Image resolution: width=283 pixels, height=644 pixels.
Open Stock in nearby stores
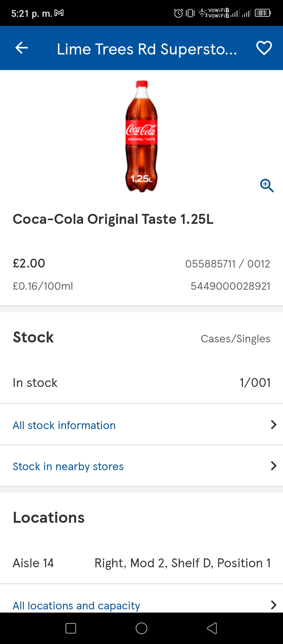coord(141,466)
